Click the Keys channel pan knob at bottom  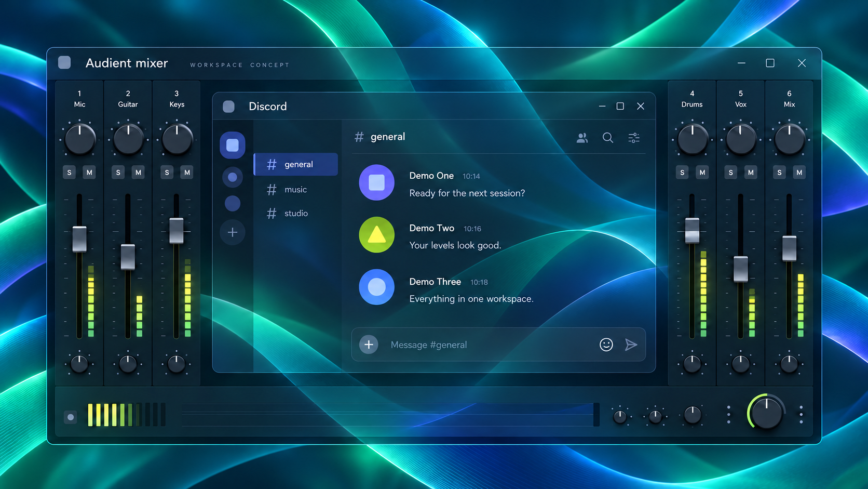(177, 364)
